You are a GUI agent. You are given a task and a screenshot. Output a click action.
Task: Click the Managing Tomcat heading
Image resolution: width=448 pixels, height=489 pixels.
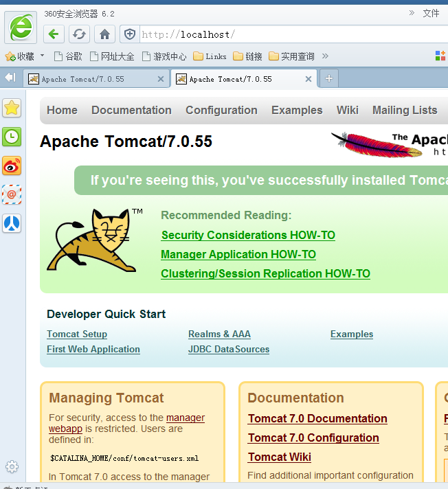[107, 398]
